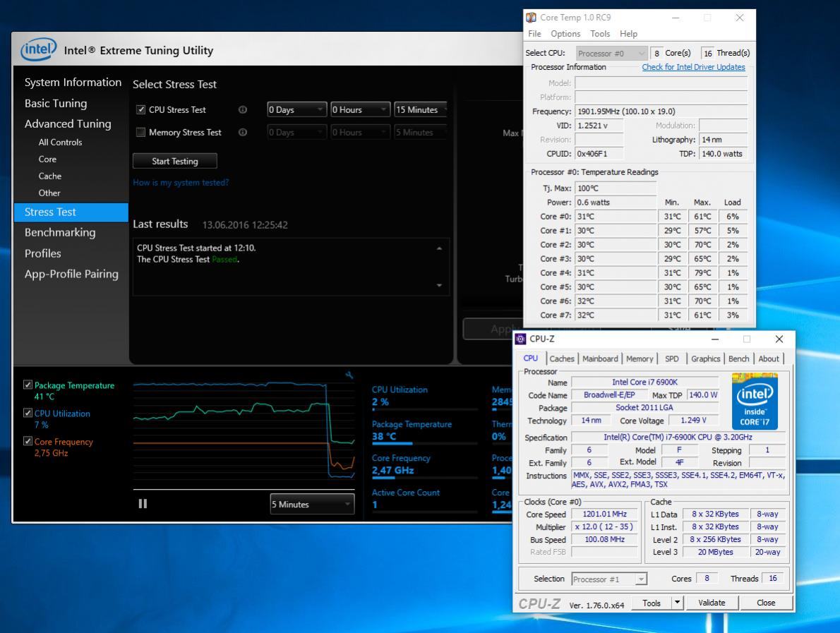Switch to CPU-Z Graphics tab
The height and width of the screenshot is (633, 840).
706,358
